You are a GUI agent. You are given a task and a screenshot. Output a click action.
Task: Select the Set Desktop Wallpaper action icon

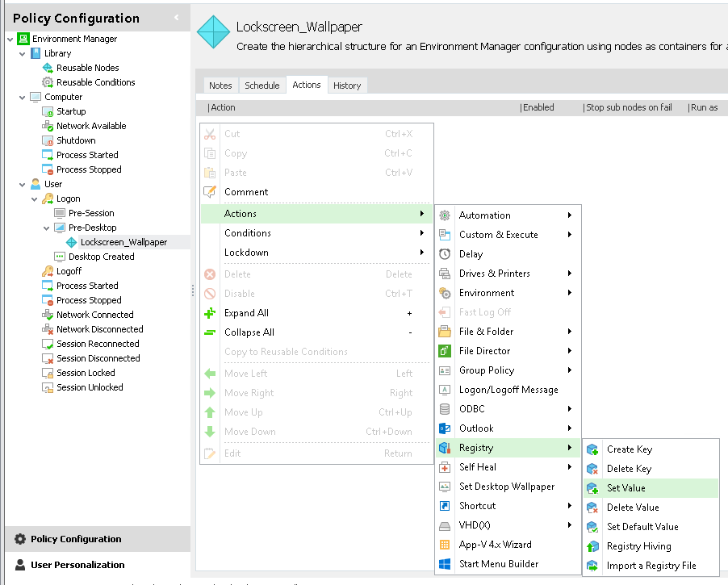(444, 486)
